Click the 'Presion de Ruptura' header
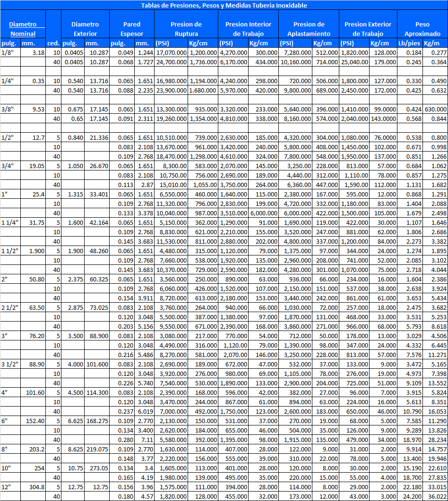The width and height of the screenshot is (448, 501). click(x=186, y=29)
